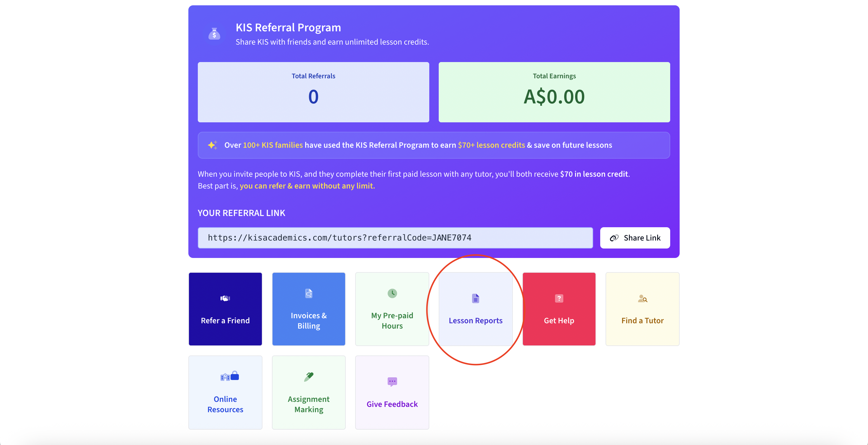This screenshot has height=445, width=868.
Task: Open the Lesson Reports tile
Action: (x=475, y=309)
